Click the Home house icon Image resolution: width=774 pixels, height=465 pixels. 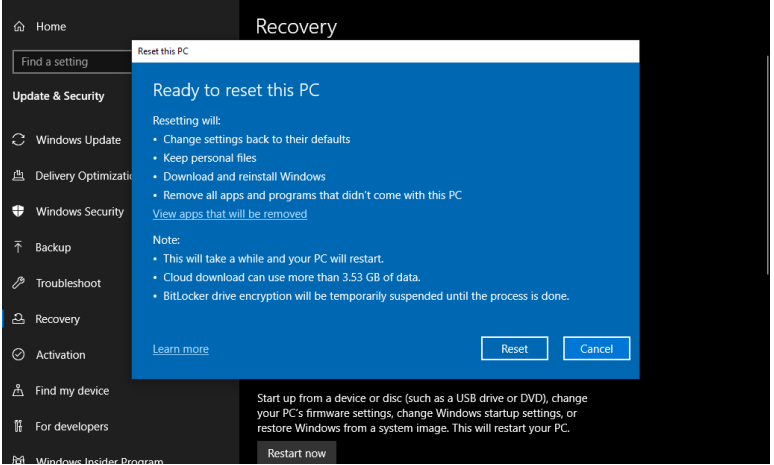click(19, 26)
